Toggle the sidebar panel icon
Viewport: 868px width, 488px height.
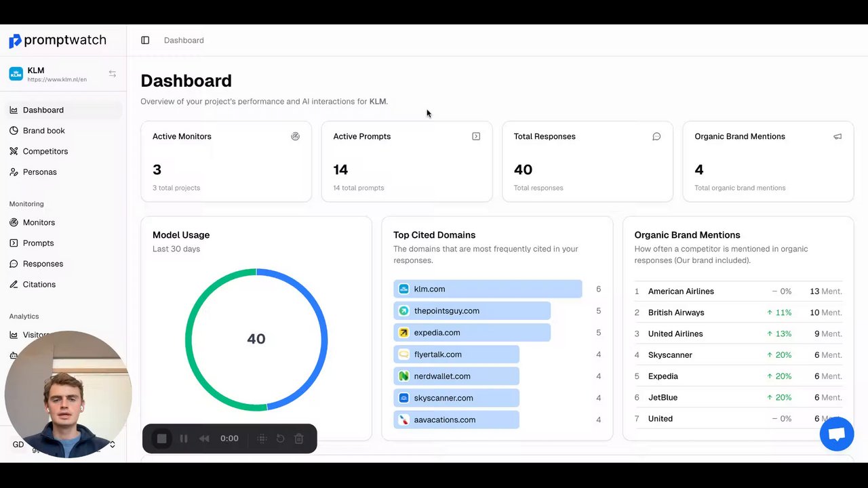[145, 40]
